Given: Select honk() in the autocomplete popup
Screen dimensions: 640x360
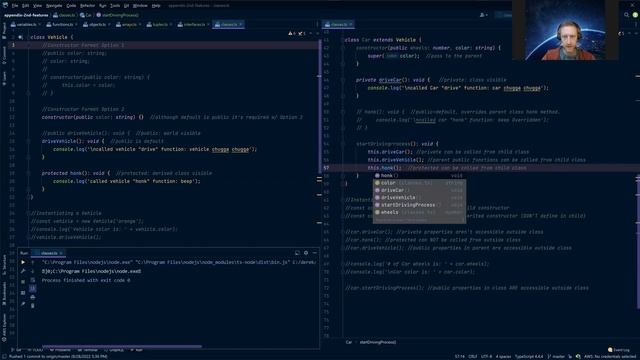Looking at the screenshot, I should [419, 176].
